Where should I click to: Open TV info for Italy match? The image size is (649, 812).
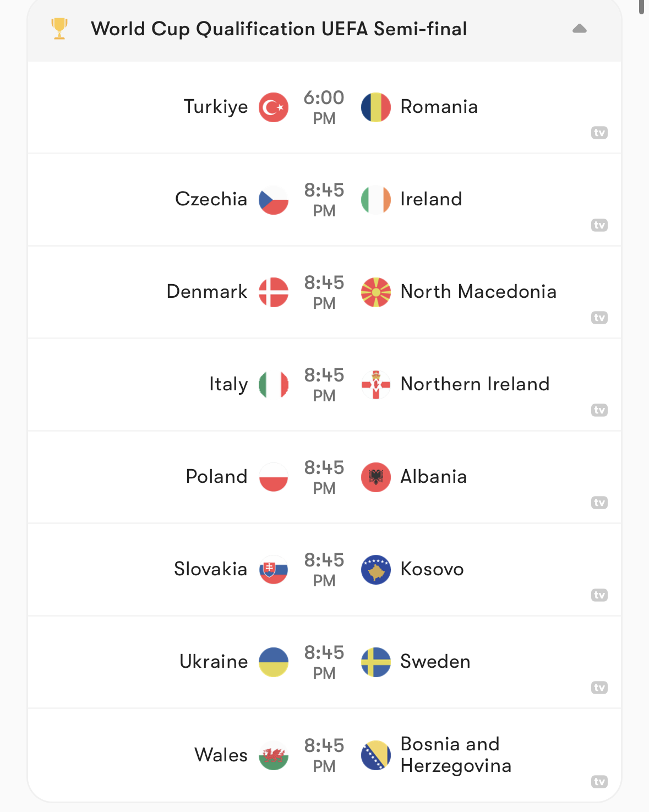point(599,410)
